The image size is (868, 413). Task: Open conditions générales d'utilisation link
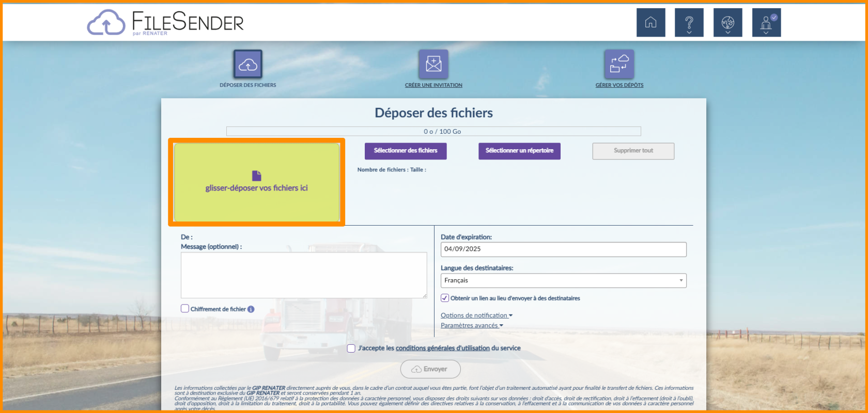(442, 348)
